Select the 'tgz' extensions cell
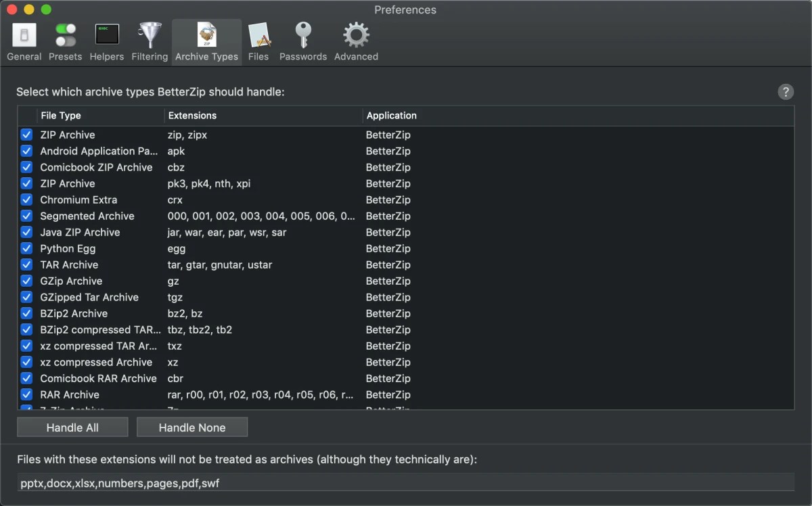This screenshot has width=812, height=506. tap(175, 297)
